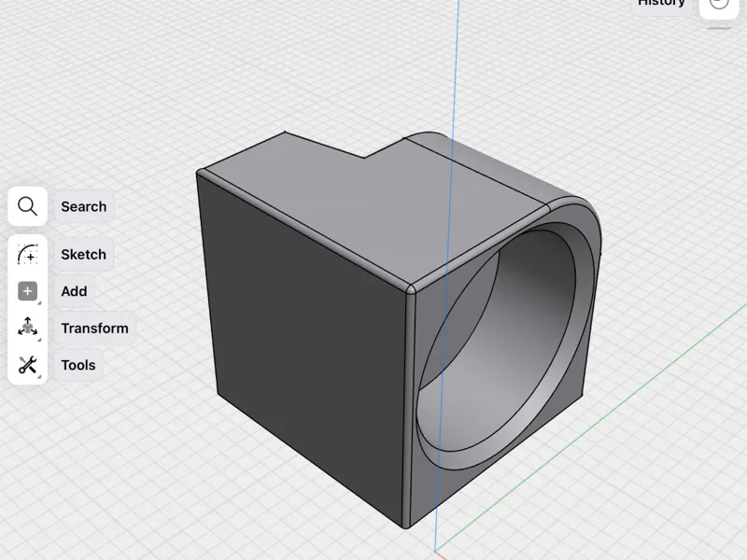Click the Tools label button

click(78, 365)
